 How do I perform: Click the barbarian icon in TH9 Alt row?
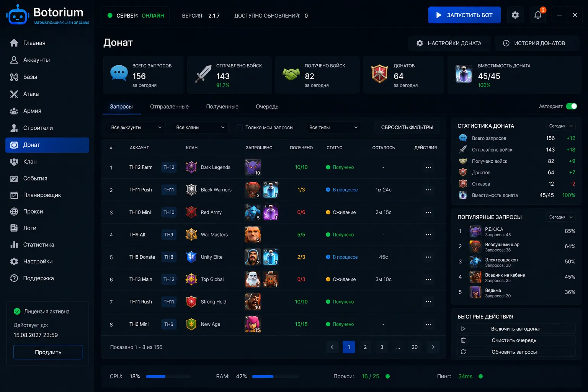[x=253, y=235]
